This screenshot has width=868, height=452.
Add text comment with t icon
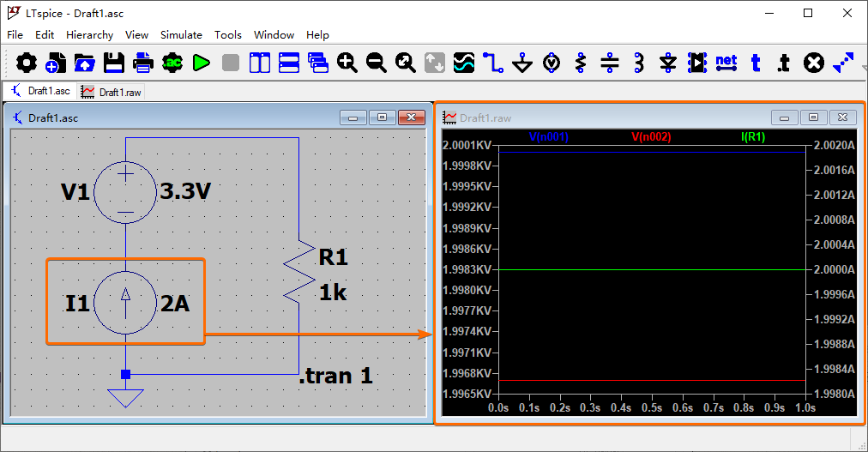[756, 63]
